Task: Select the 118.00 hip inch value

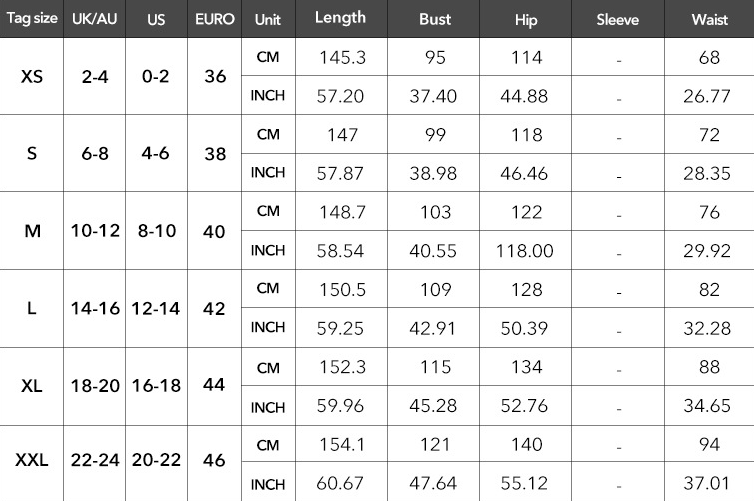Action: click(526, 250)
